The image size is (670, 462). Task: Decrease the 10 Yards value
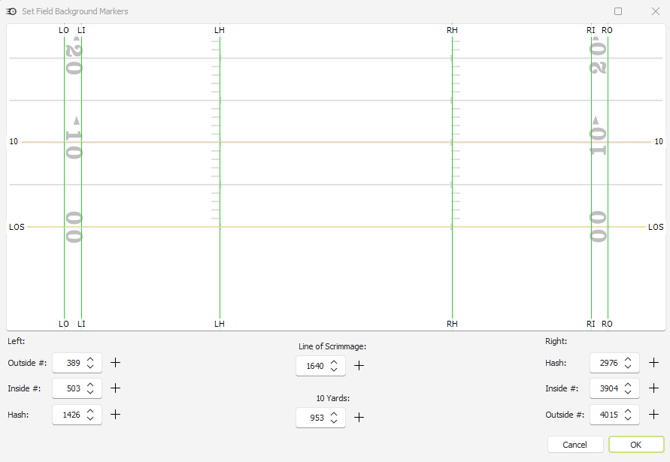pyautogui.click(x=334, y=421)
